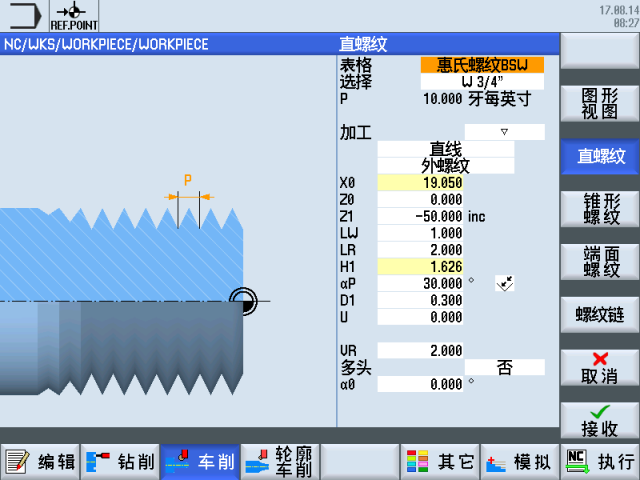
Task: Select the 车削 (Turning) softkey
Action: pyautogui.click(x=200, y=462)
